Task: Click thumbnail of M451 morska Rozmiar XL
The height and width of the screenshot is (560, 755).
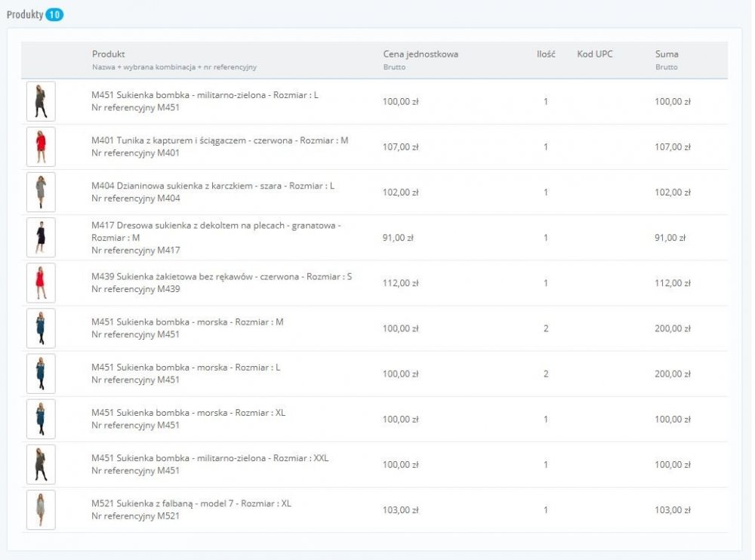Action: coord(41,419)
